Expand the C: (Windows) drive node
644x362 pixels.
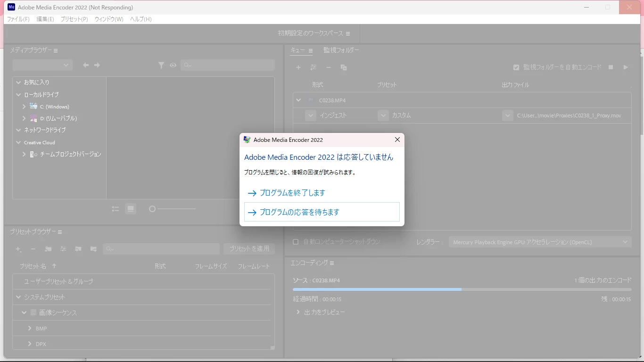point(24,107)
